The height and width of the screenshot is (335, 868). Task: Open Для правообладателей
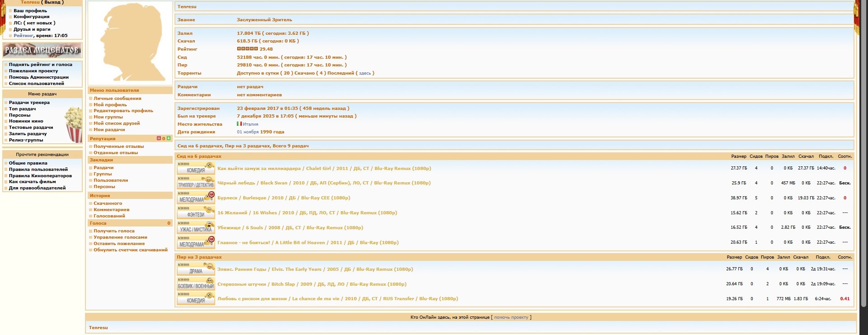click(38, 188)
